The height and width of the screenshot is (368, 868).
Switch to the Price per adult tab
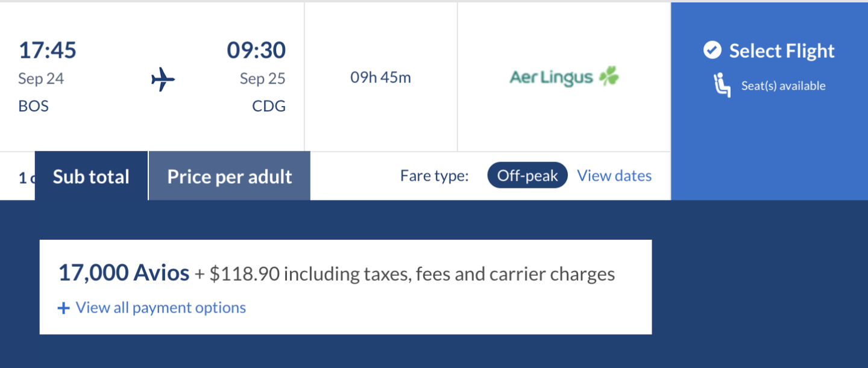click(x=229, y=176)
